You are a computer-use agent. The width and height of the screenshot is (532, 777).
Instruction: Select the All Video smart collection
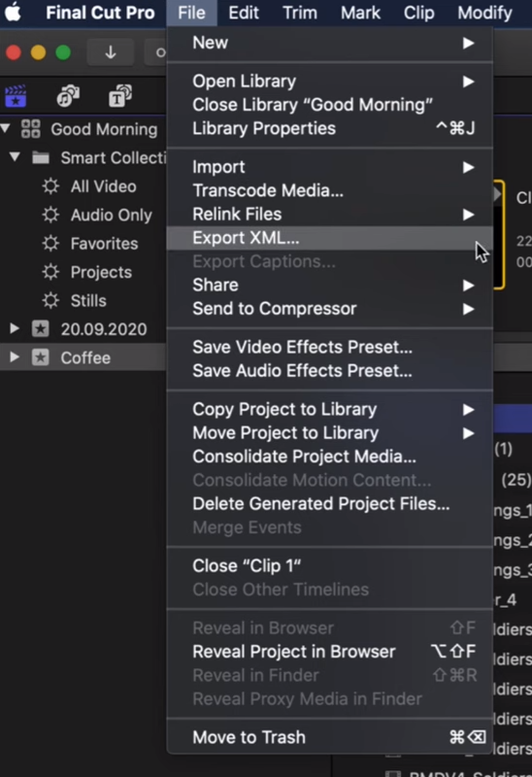(x=103, y=186)
